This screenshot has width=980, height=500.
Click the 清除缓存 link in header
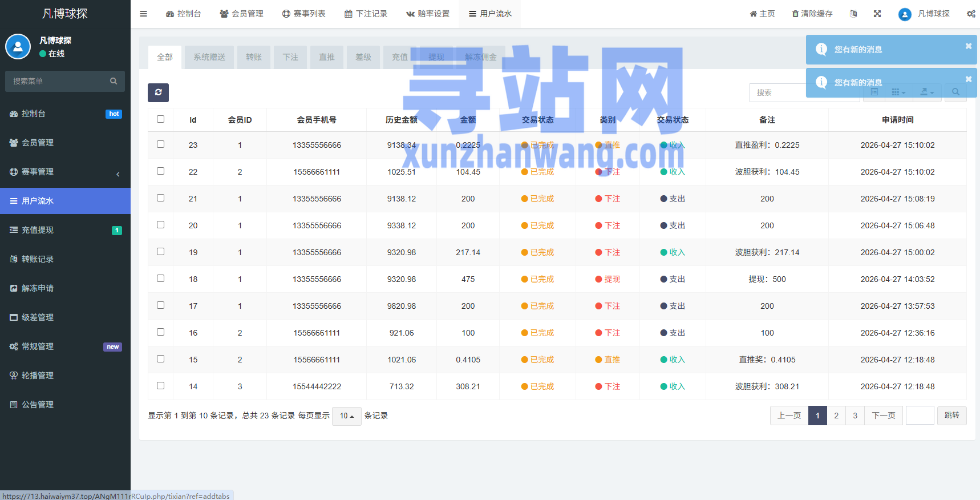tap(812, 14)
